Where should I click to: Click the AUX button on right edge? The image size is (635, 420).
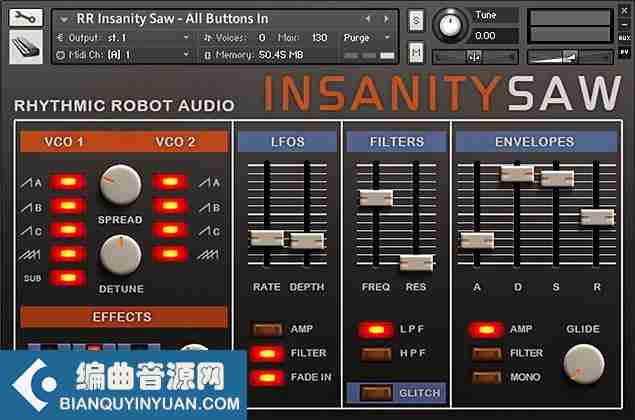click(624, 38)
